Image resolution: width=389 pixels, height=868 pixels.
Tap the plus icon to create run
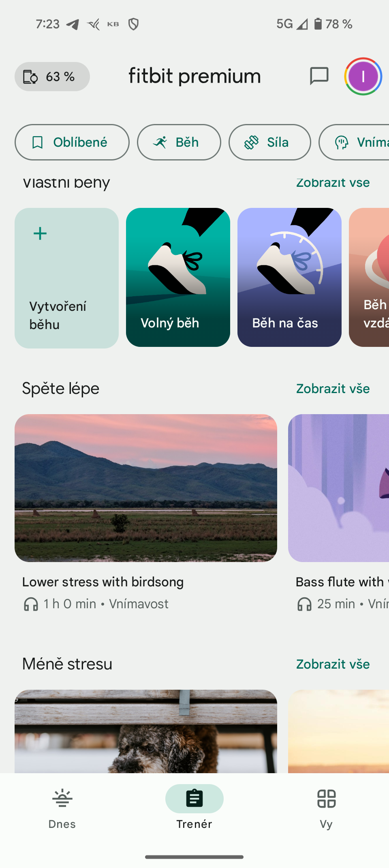click(40, 234)
